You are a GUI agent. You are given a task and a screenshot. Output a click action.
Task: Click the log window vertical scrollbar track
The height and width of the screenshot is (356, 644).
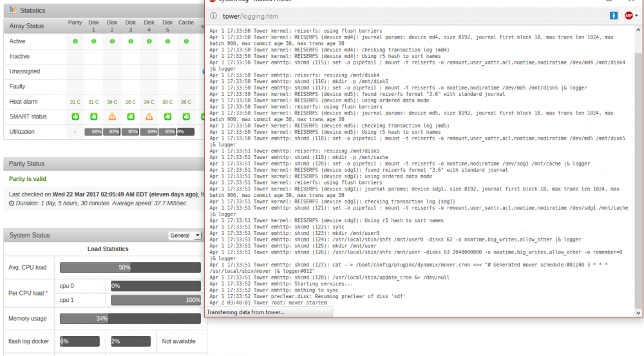click(638, 171)
